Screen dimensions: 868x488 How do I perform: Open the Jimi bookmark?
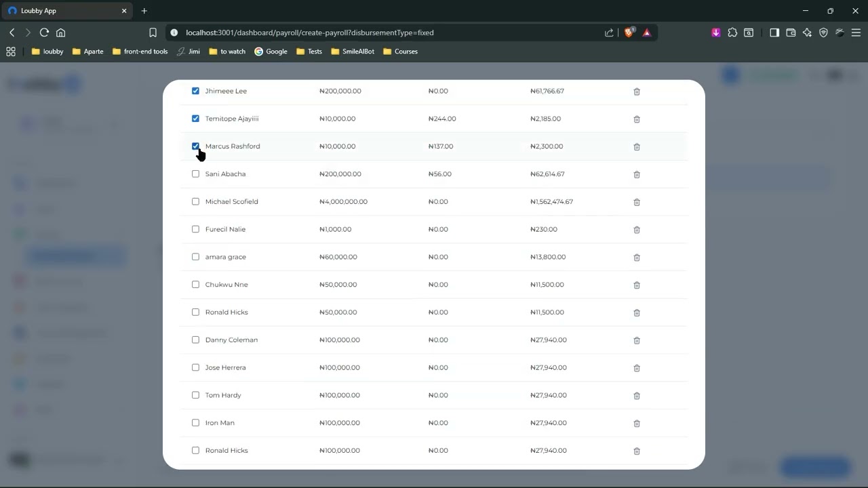[x=189, y=52]
